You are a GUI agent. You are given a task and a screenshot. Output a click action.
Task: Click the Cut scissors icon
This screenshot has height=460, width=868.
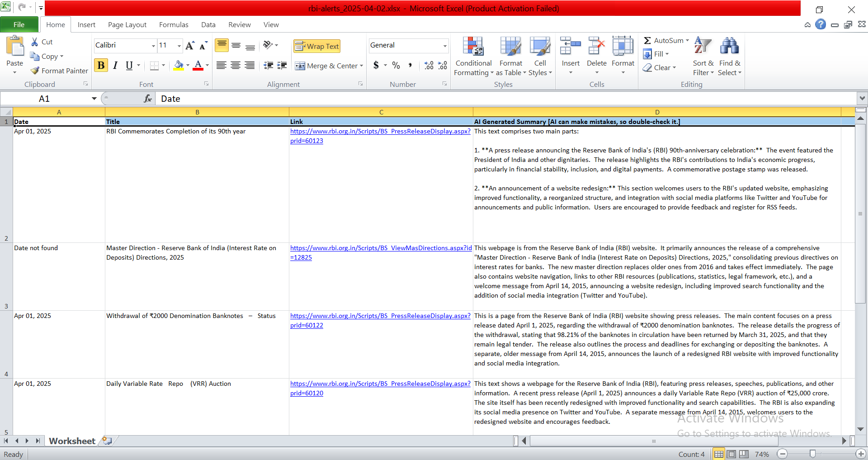(35, 42)
